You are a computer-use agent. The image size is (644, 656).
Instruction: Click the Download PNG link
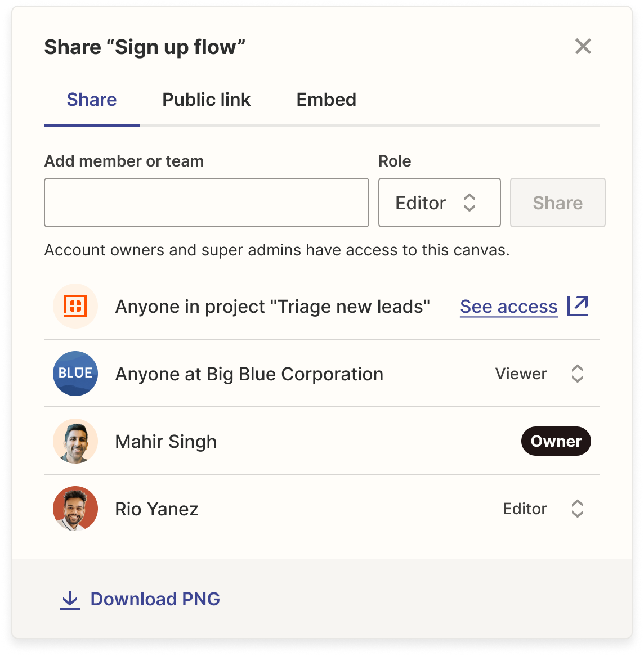(155, 599)
